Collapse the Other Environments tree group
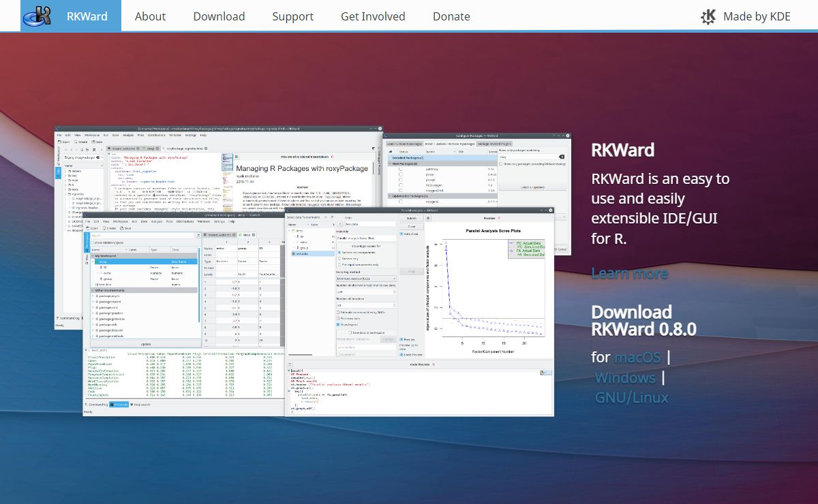Screen dimensions: 818x504 point(93,290)
